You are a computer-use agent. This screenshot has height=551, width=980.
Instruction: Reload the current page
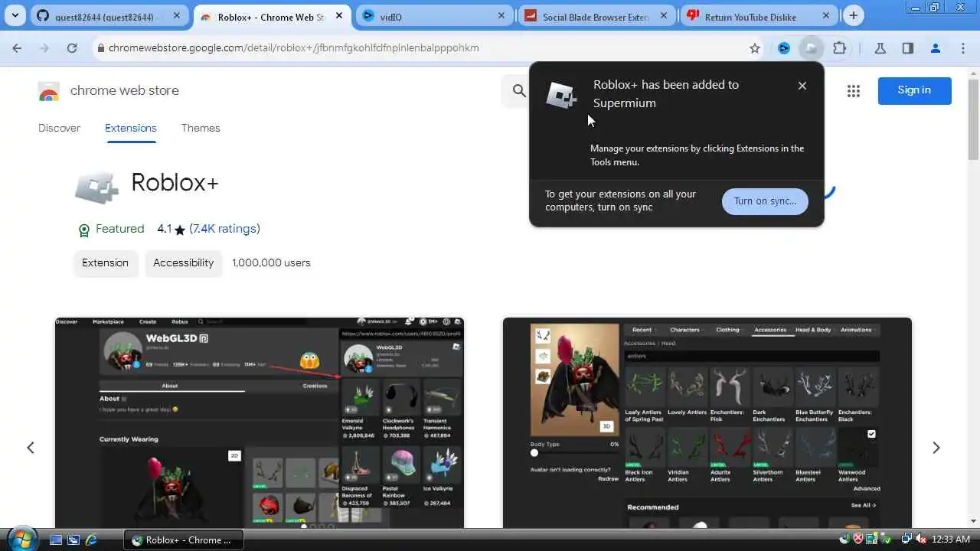72,47
